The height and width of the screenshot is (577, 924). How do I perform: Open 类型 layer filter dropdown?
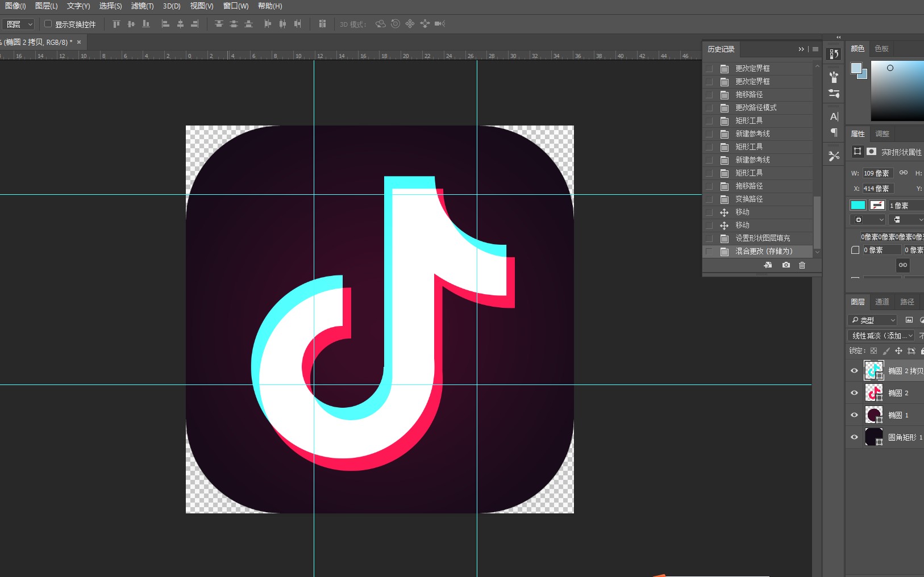pyautogui.click(x=872, y=320)
